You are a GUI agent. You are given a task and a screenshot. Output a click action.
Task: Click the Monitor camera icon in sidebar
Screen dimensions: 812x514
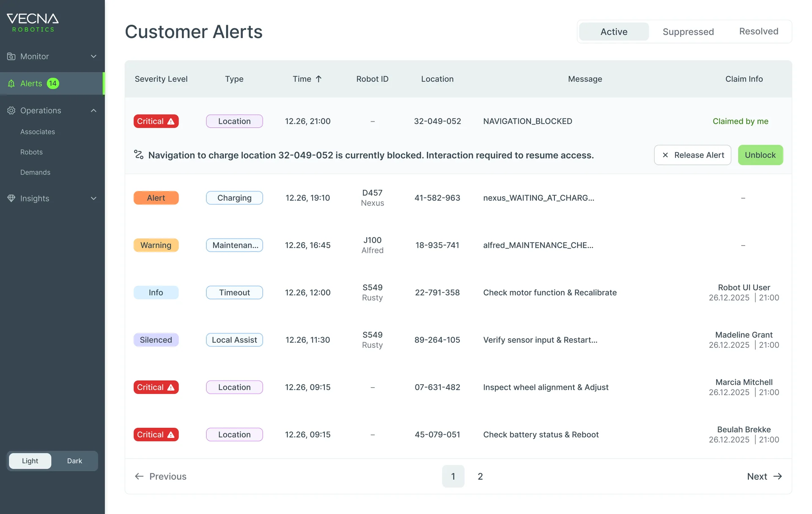tap(11, 56)
